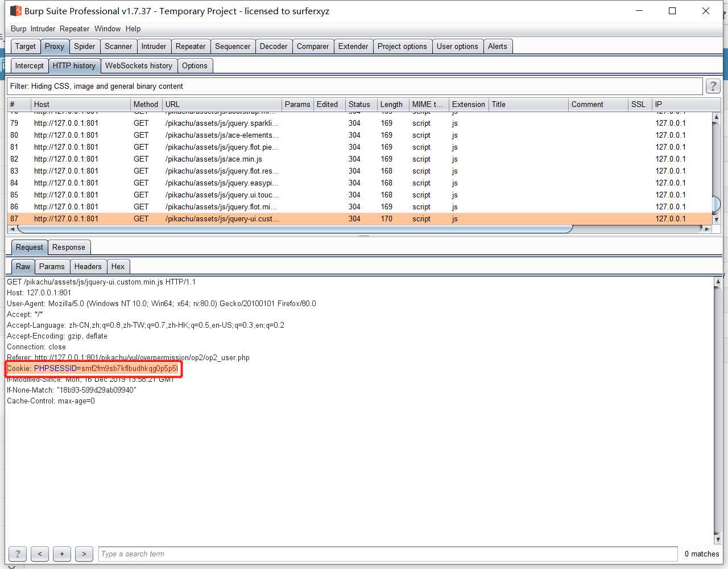Sort by the SSL column header
Image resolution: width=728 pixels, height=569 pixels.
click(640, 104)
